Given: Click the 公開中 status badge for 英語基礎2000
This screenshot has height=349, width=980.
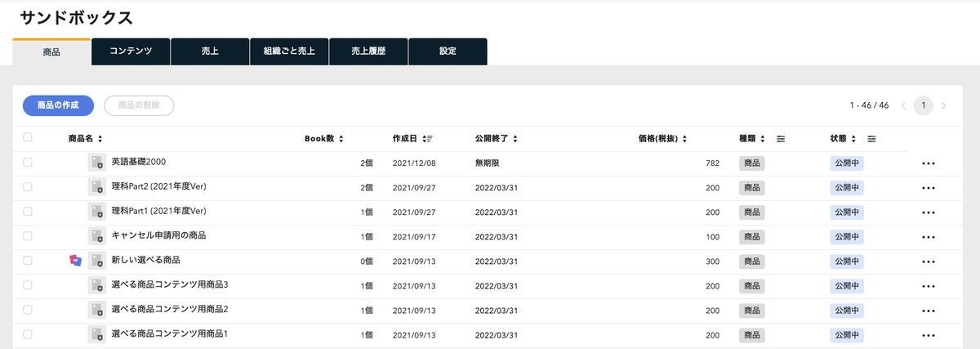Looking at the screenshot, I should tap(846, 163).
